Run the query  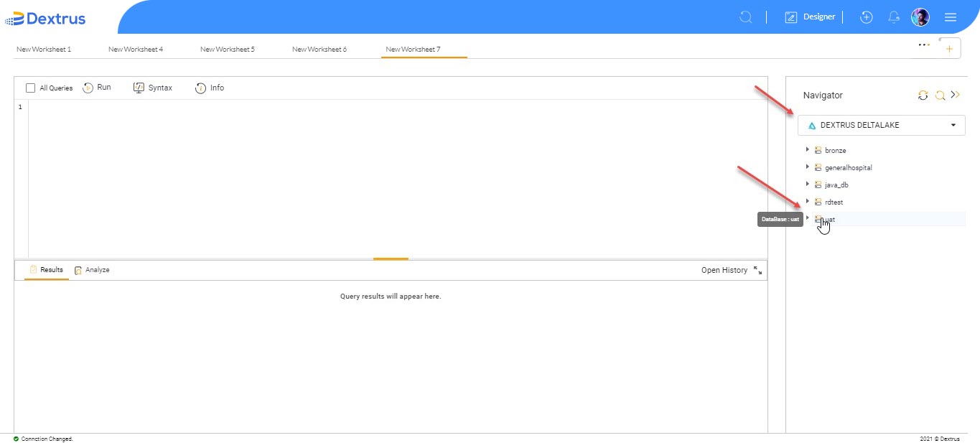pyautogui.click(x=97, y=88)
